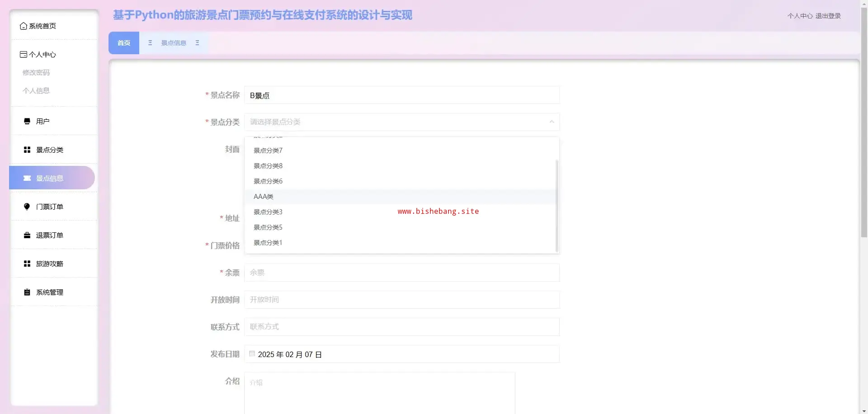The image size is (868, 414).
Task: Switch to the 首页 tab
Action: pos(124,43)
